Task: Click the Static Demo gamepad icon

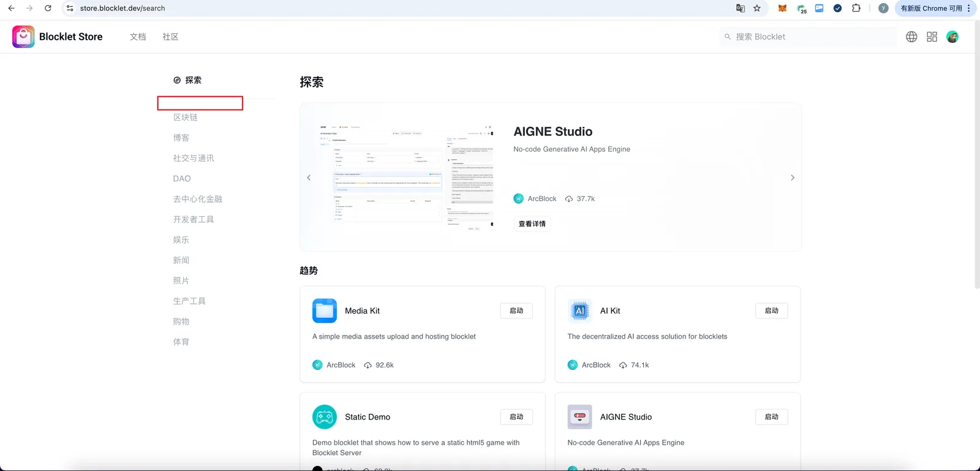Action: click(325, 417)
